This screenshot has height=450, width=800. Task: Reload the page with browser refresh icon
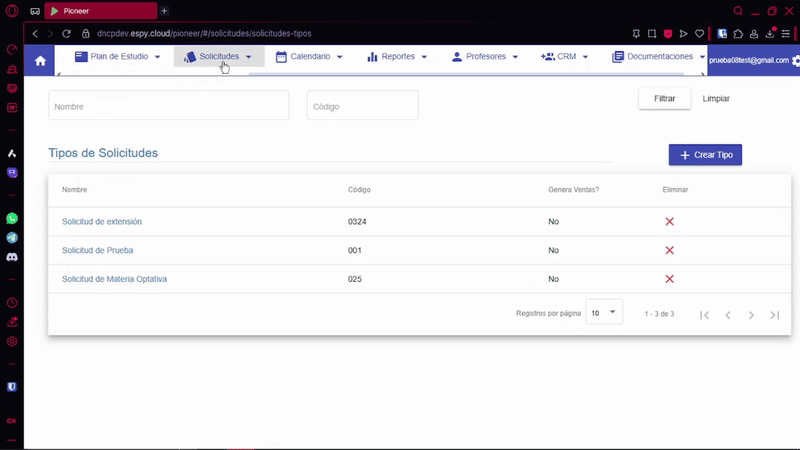pos(67,33)
